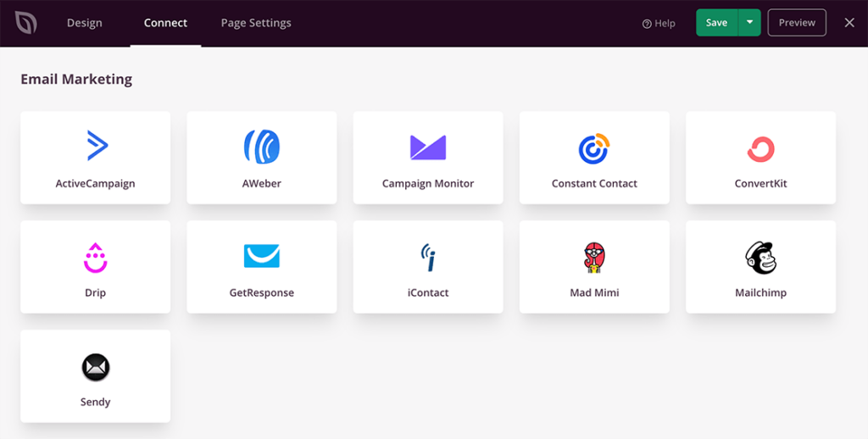Expand the Save dropdown arrow
Image resolution: width=868 pixels, height=439 pixels.
click(749, 23)
